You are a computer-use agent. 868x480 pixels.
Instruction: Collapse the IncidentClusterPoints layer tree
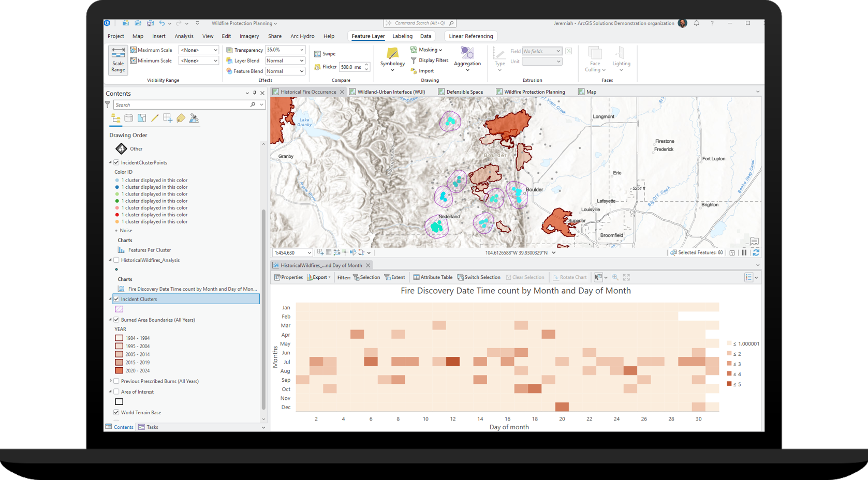pyautogui.click(x=110, y=162)
